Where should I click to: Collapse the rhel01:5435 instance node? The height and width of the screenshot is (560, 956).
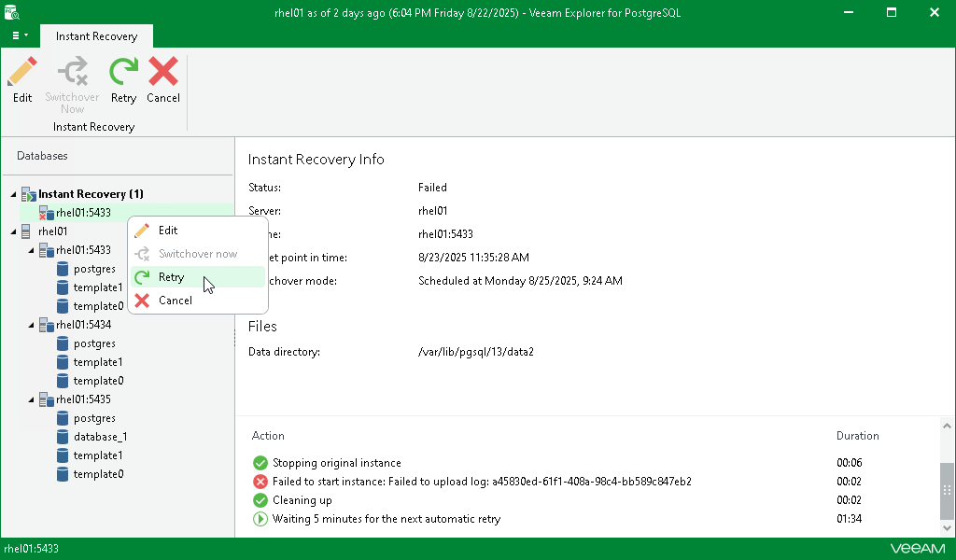point(31,399)
